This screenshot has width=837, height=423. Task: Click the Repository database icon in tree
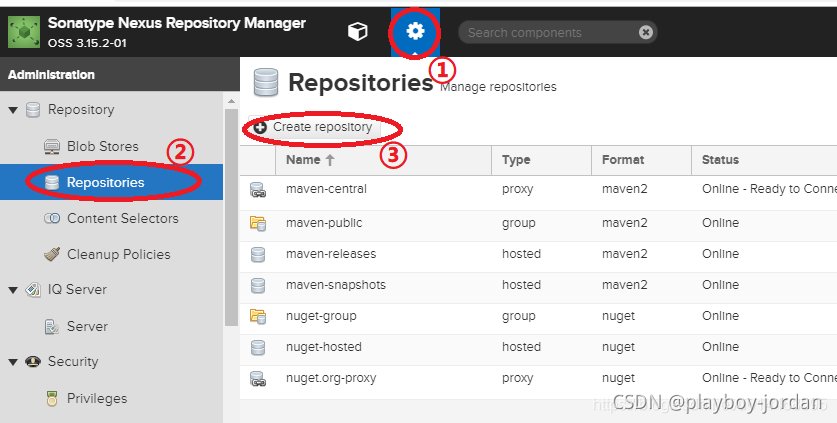coord(33,110)
